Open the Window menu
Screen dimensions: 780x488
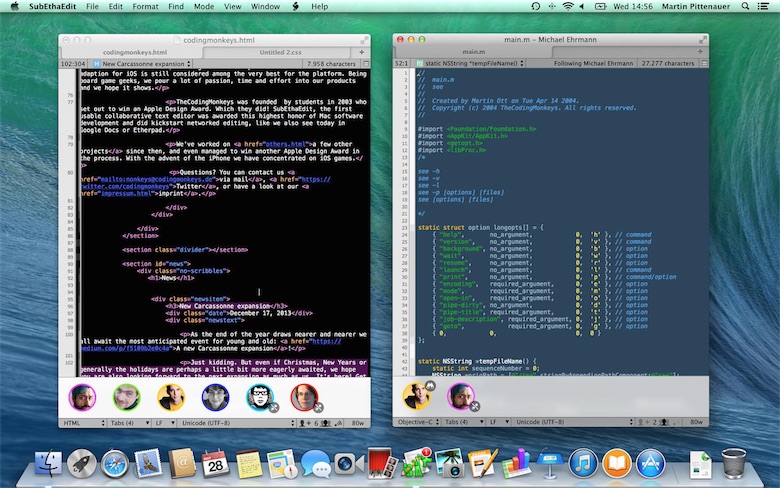point(265,6)
